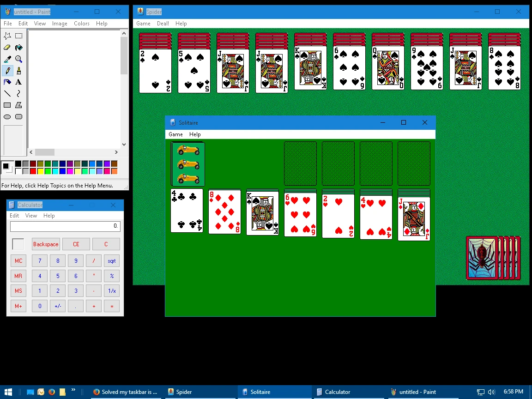
Task: Open Calculator's View menu
Action: [31, 216]
